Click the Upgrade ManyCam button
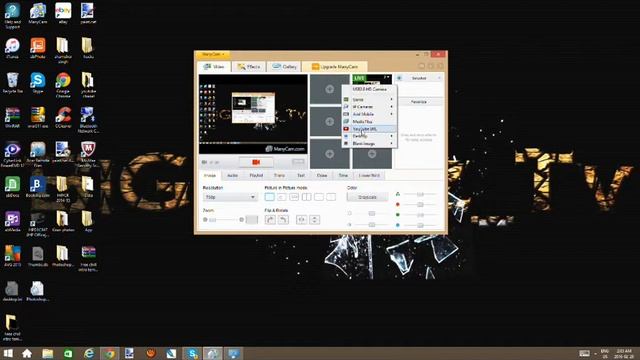The image size is (640, 360). pos(335,67)
